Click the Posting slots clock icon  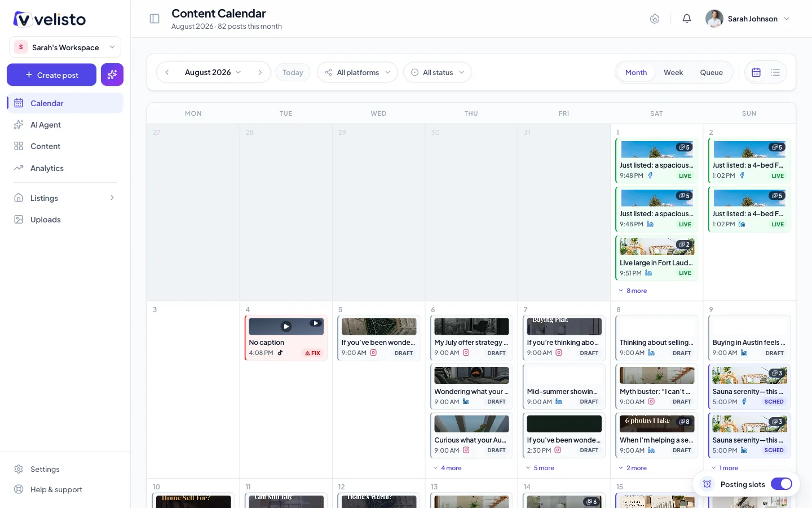point(707,484)
